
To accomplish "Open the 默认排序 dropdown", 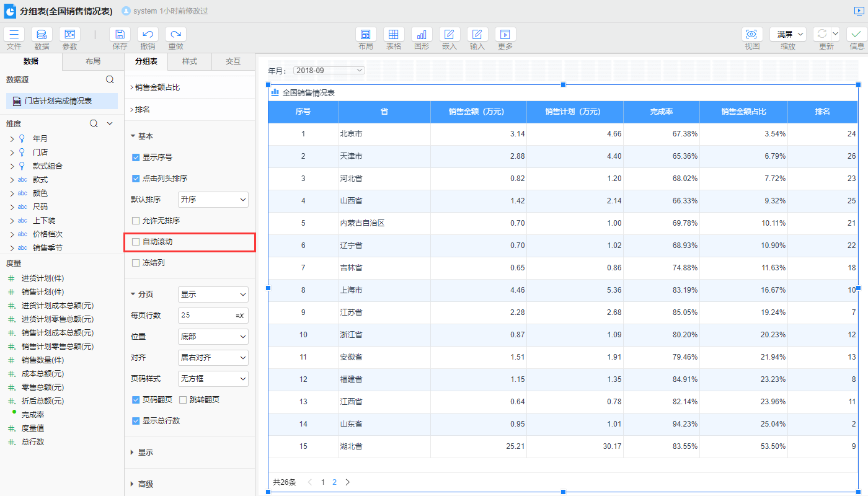I will click(x=213, y=200).
